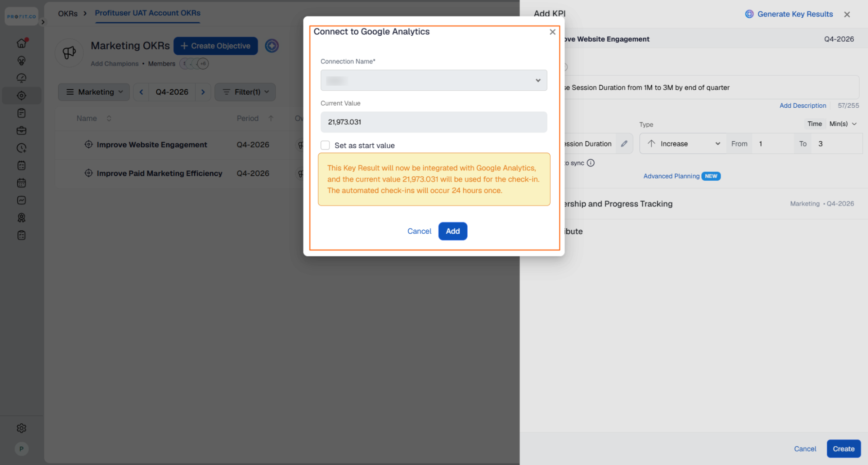Go to previous quarter using left arrow
The image size is (868, 465).
pyautogui.click(x=141, y=92)
